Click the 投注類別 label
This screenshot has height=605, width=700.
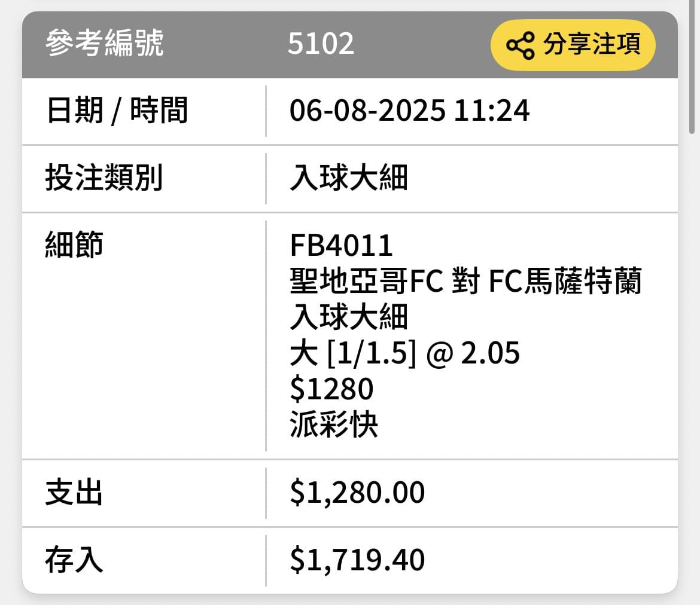104,178
